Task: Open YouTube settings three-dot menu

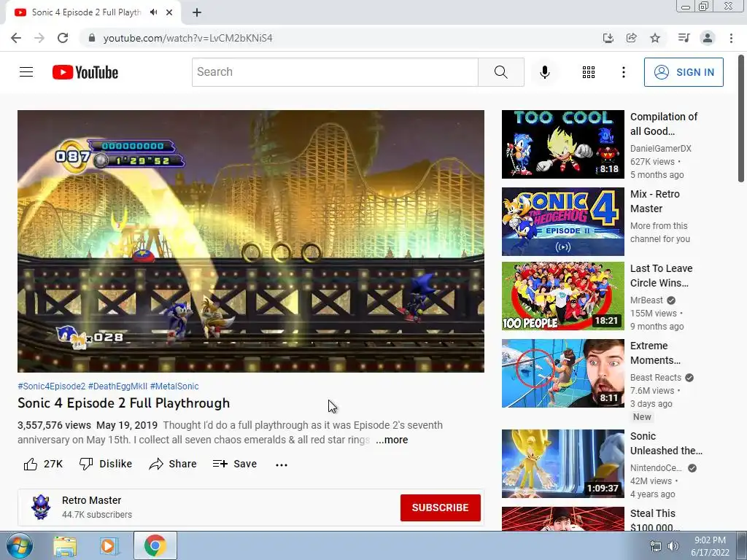Action: coord(623,72)
